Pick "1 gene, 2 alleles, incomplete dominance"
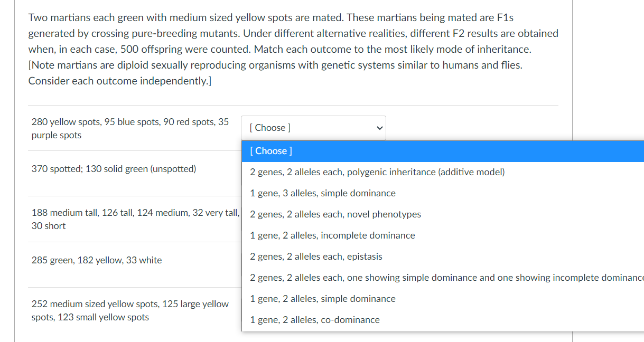Image resolution: width=644 pixels, height=342 pixels. pos(333,235)
